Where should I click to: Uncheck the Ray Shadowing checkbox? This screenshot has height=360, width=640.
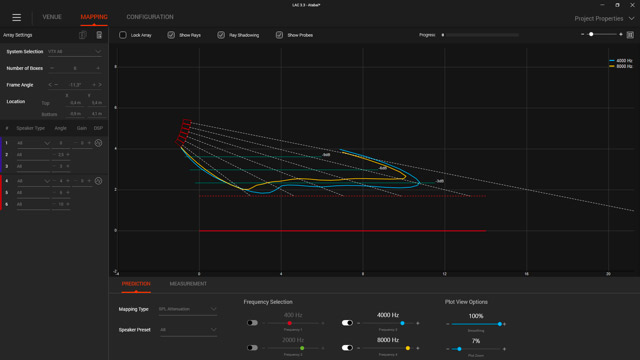click(x=221, y=35)
